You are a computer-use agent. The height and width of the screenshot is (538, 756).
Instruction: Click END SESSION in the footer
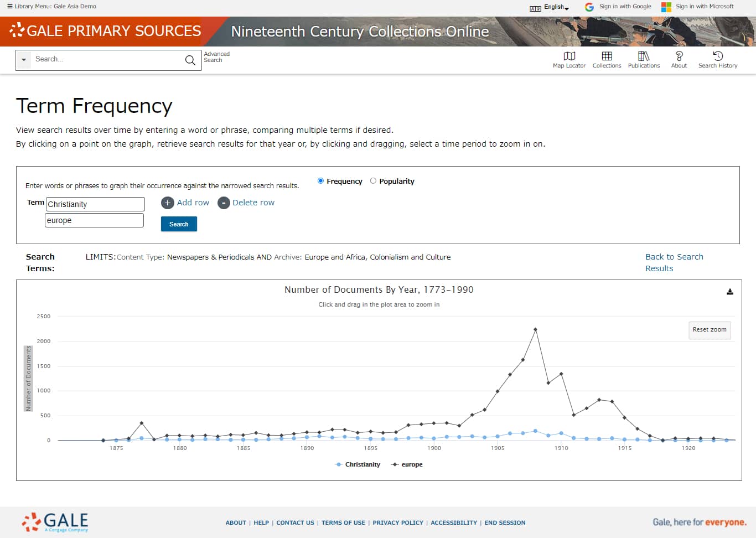[505, 523]
